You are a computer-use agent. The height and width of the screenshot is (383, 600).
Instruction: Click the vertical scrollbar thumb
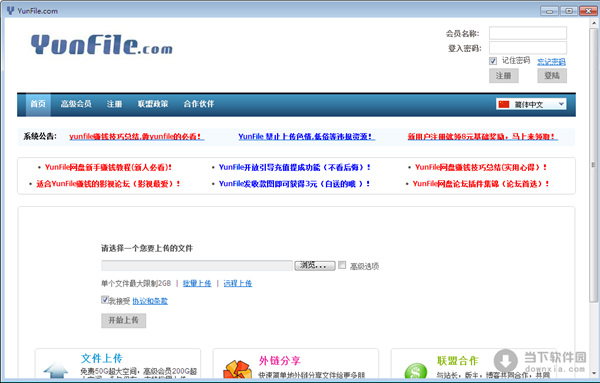coord(593,165)
